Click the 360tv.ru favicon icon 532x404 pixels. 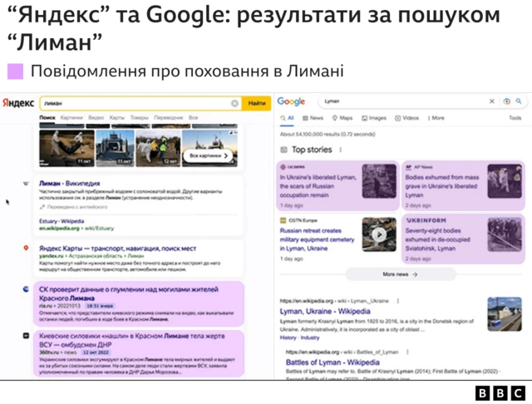[26, 336]
